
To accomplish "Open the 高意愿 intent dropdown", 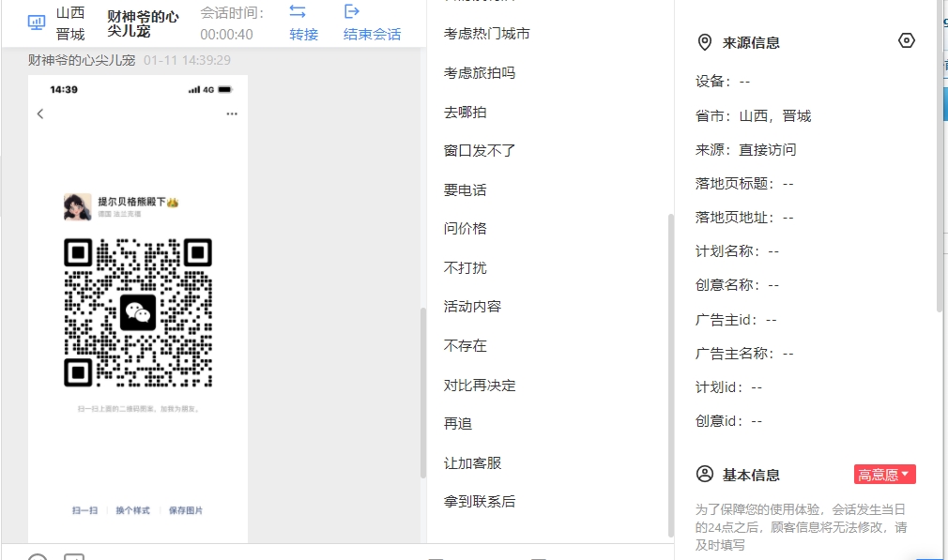I will [x=884, y=475].
